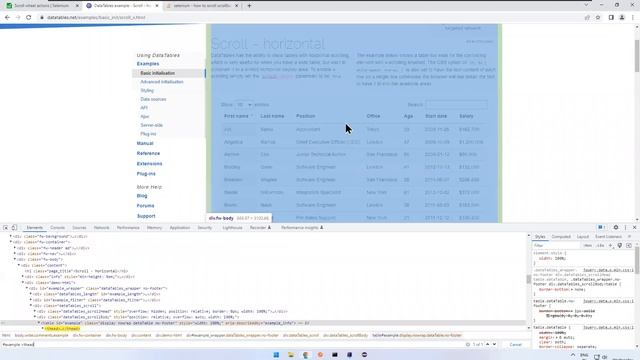This screenshot has height=360, width=640.
Task: Toggle the rendering emulations icon in Styles
Action: [x=620, y=245]
